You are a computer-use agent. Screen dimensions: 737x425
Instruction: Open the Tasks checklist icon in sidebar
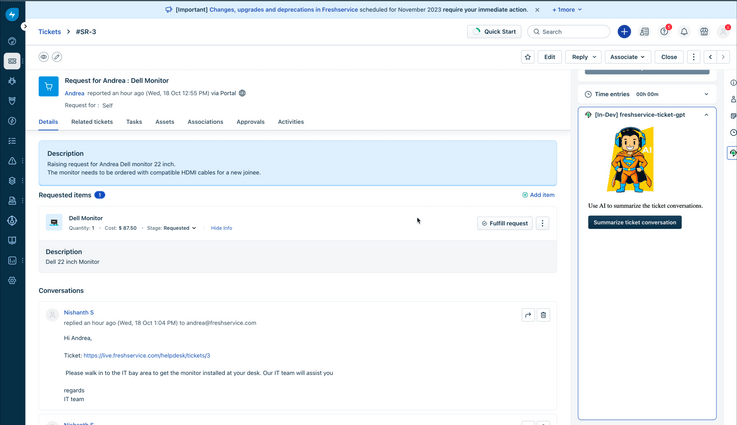tap(12, 141)
